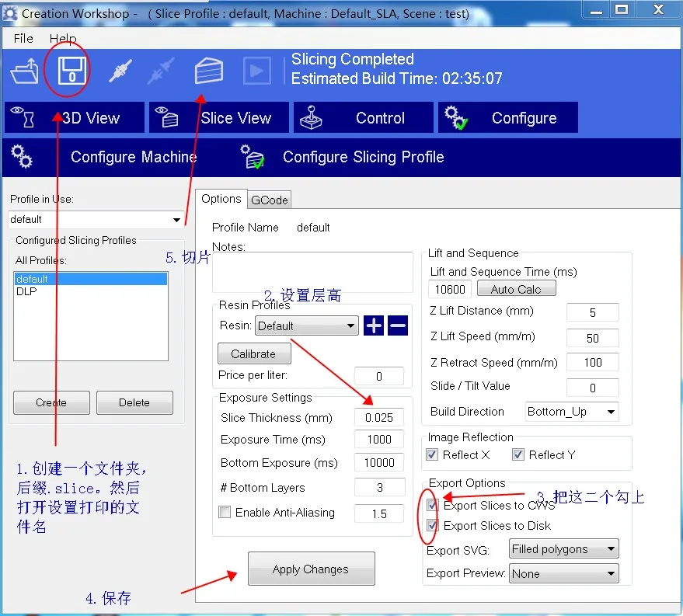This screenshot has height=616, width=683.
Task: Toggle Export Slices to Disk checkbox
Action: pos(432,525)
